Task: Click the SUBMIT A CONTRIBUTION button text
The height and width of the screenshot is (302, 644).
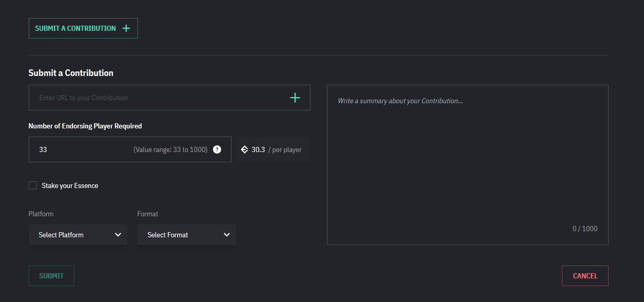Action: click(x=75, y=28)
